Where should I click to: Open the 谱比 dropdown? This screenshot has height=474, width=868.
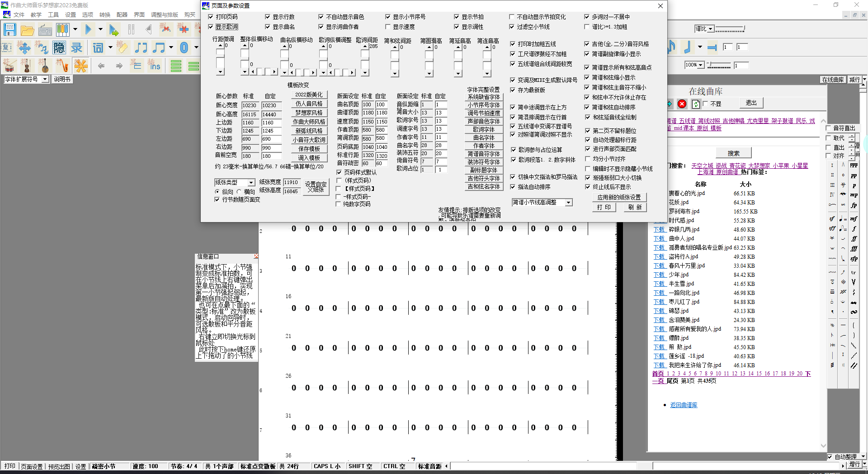(704, 29)
